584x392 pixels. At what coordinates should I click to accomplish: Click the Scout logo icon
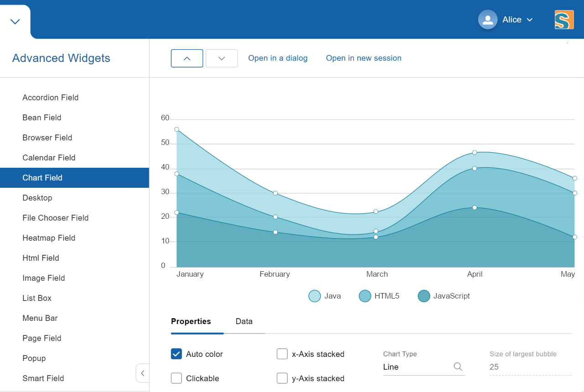(x=564, y=20)
